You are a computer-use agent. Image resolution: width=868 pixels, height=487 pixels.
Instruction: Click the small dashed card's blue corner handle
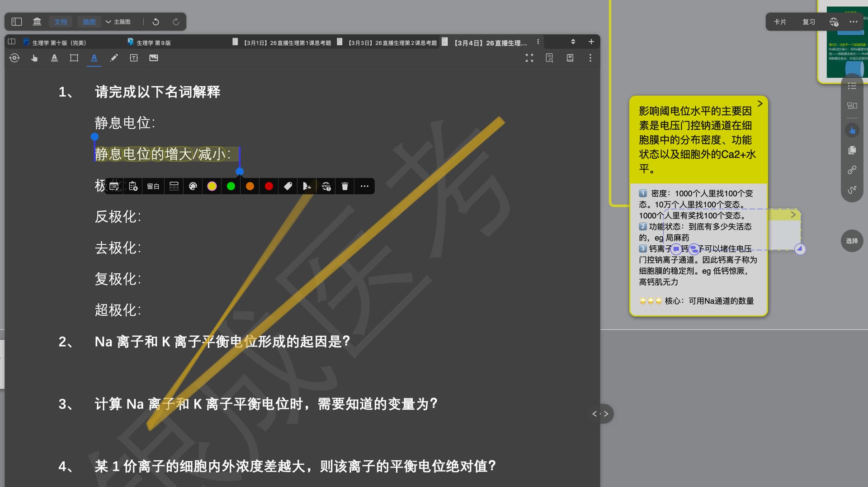point(800,249)
